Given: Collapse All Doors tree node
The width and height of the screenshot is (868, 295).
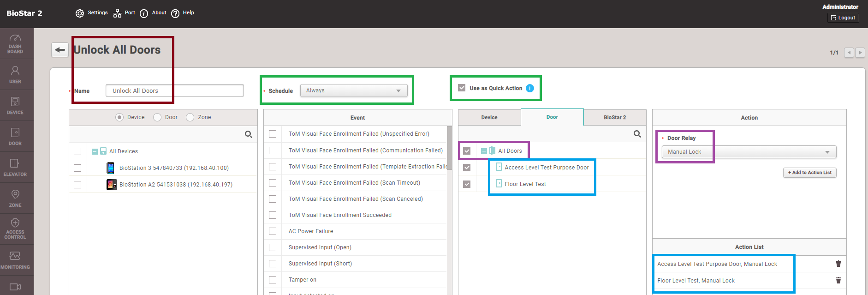Looking at the screenshot, I should click(x=484, y=151).
